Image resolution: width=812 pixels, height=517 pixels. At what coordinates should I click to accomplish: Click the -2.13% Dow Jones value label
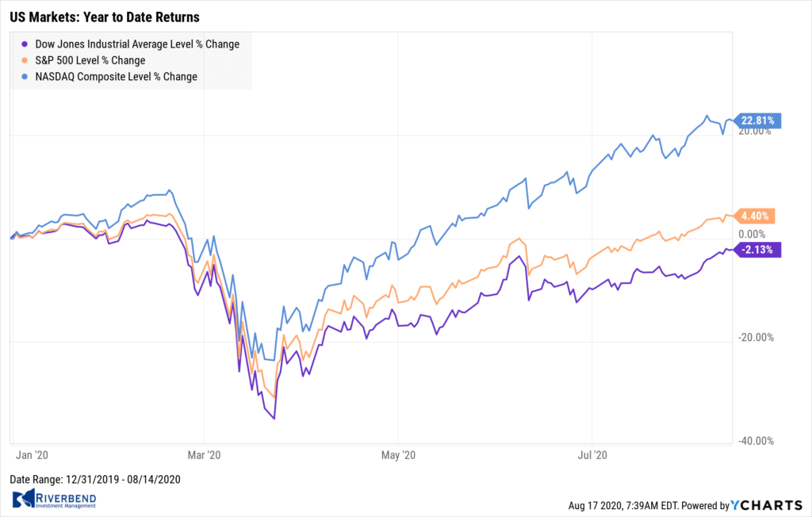tap(759, 250)
